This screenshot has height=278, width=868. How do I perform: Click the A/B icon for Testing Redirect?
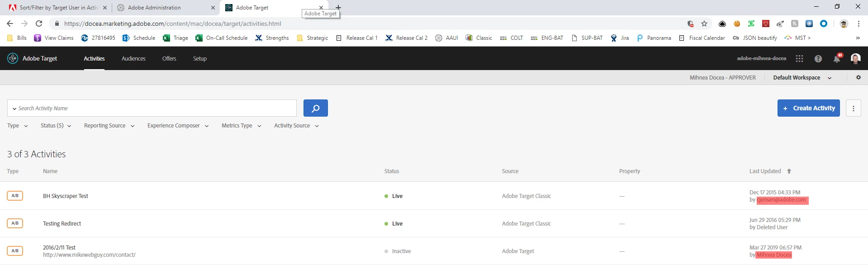(15, 223)
